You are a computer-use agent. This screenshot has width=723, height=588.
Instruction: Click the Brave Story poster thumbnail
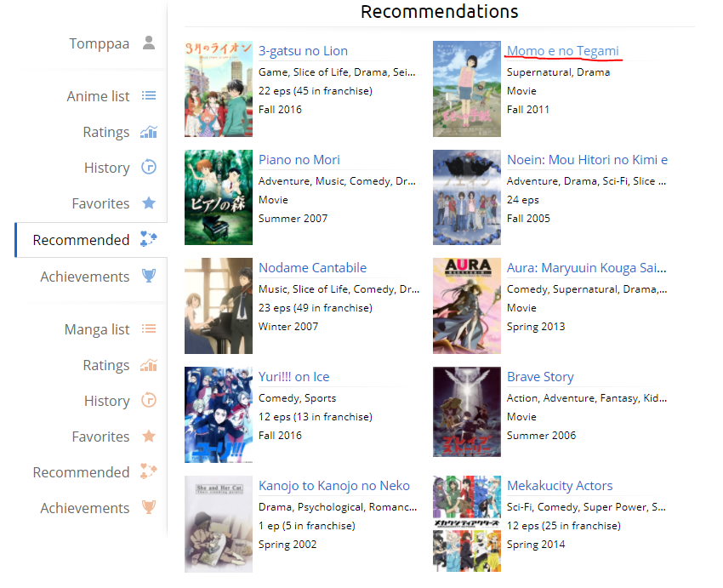(x=467, y=412)
